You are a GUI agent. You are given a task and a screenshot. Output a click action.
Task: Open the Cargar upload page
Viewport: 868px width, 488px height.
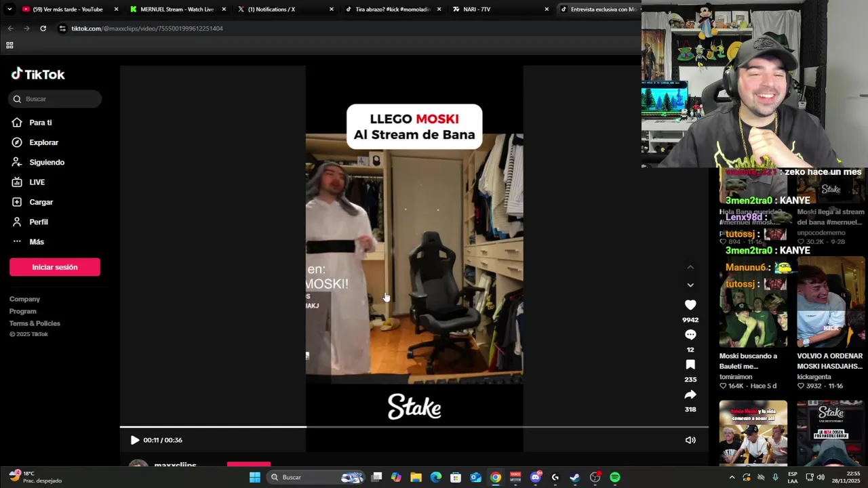coord(33,202)
